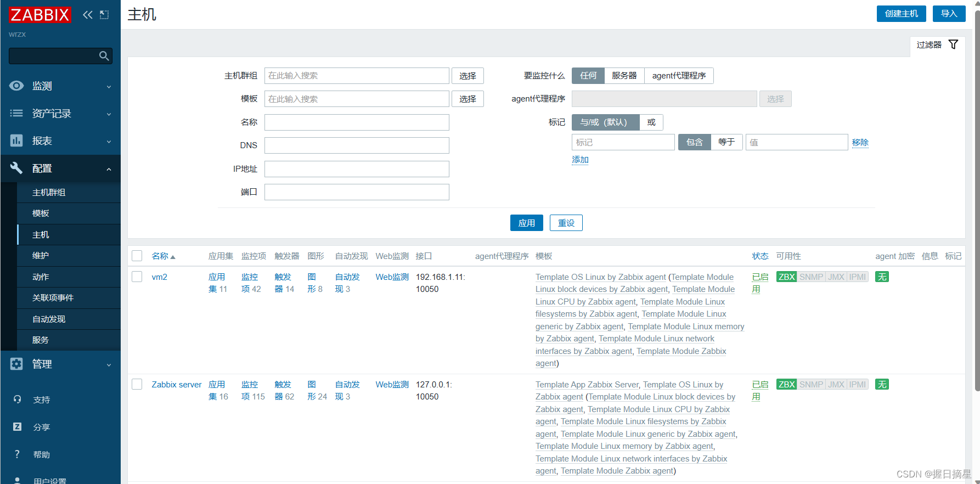Expand the 监测 menu section
980x484 pixels.
(60, 86)
